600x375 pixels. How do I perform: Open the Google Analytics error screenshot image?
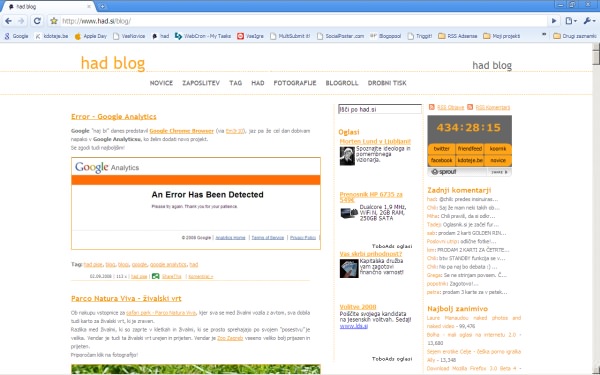(196, 203)
